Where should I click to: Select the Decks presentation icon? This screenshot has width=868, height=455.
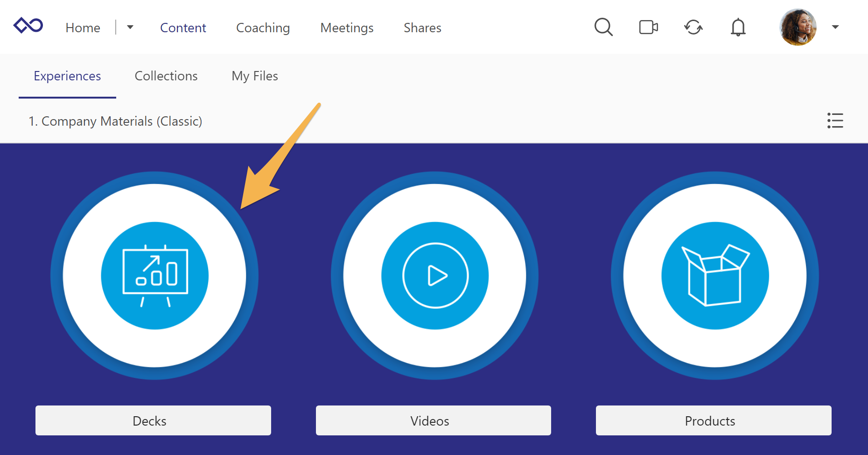(154, 275)
